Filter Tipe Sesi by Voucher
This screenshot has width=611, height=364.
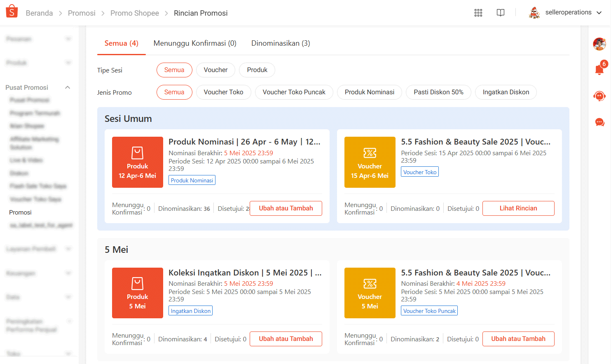tap(215, 70)
